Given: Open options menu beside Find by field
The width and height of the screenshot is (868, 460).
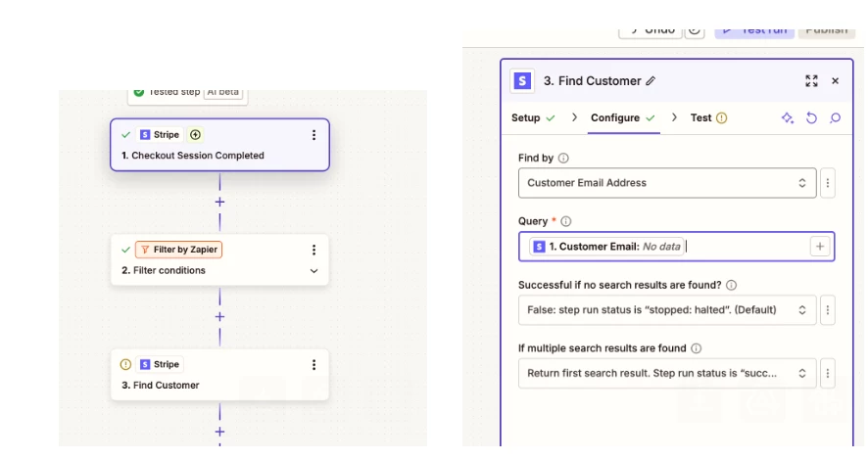Looking at the screenshot, I should pos(828,183).
